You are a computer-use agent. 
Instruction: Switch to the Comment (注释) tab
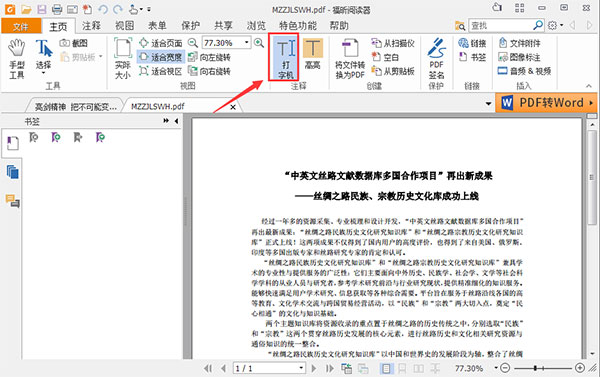pyautogui.click(x=91, y=26)
